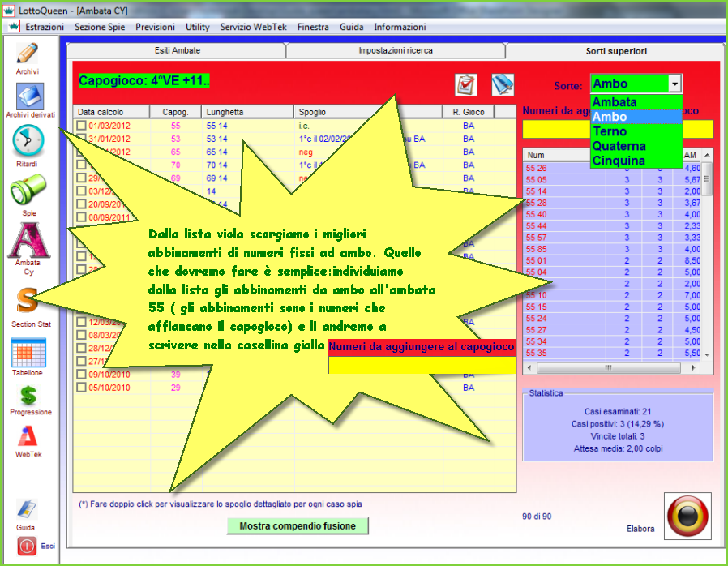
Task: Click the Esci power icon
Action: (27, 546)
